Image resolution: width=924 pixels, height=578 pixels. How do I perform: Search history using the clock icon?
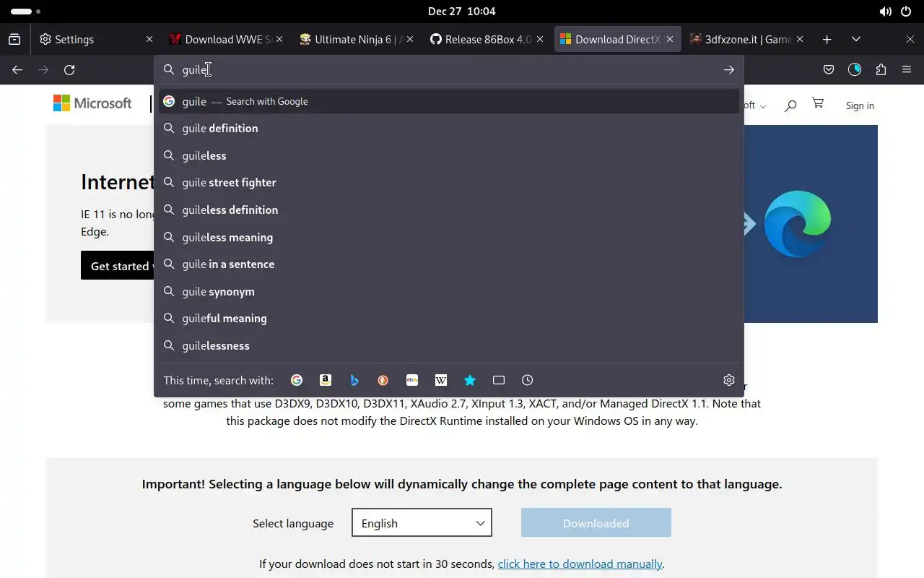[528, 380]
